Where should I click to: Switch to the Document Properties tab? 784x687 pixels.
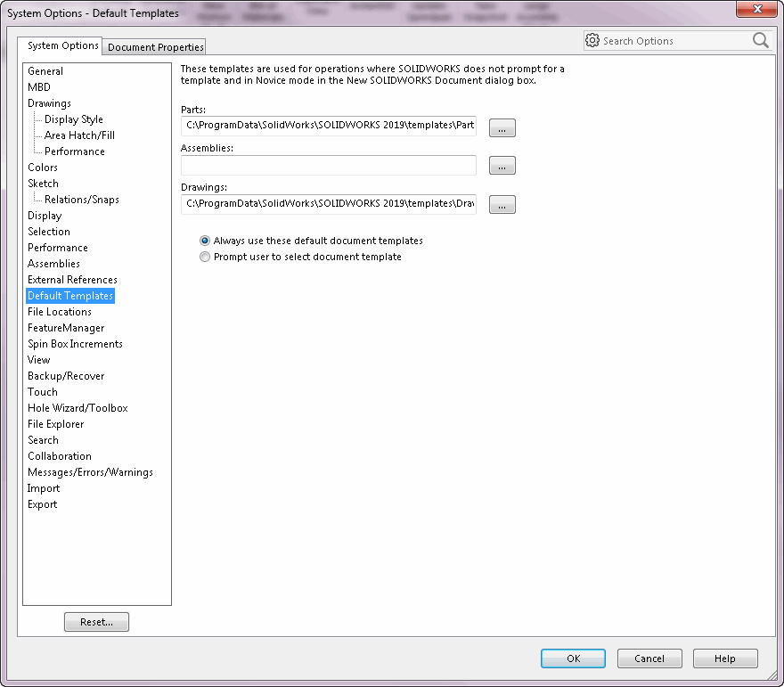pos(156,47)
